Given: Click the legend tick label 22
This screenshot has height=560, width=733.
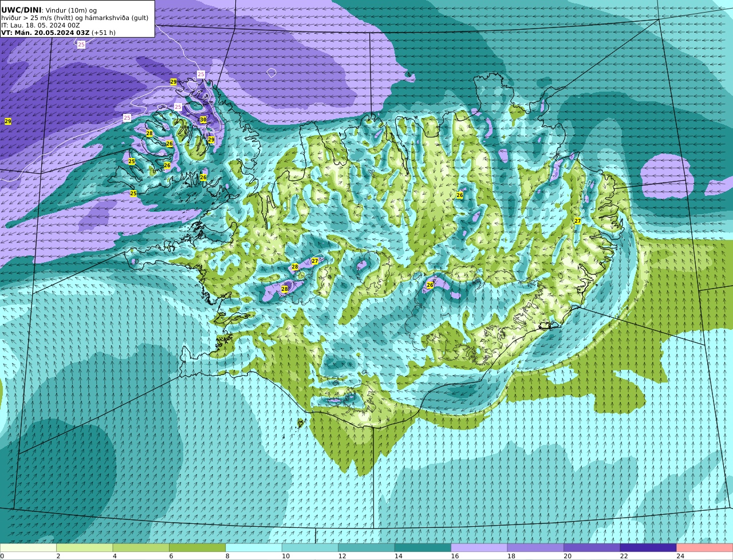Looking at the screenshot, I should pos(624,556).
